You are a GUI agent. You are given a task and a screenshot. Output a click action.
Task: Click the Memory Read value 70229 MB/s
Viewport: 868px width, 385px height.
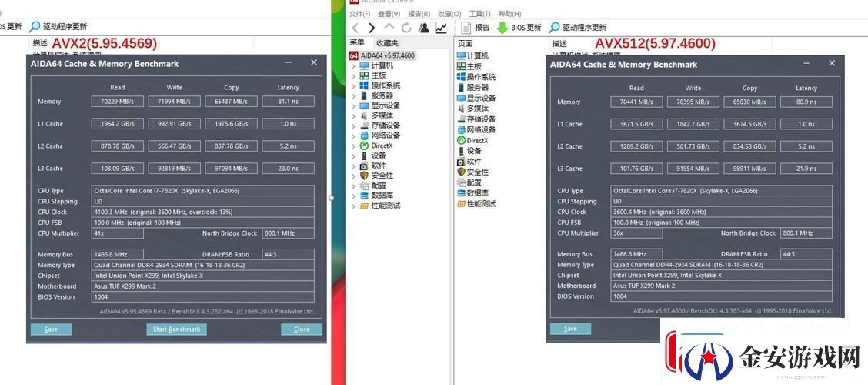(118, 102)
